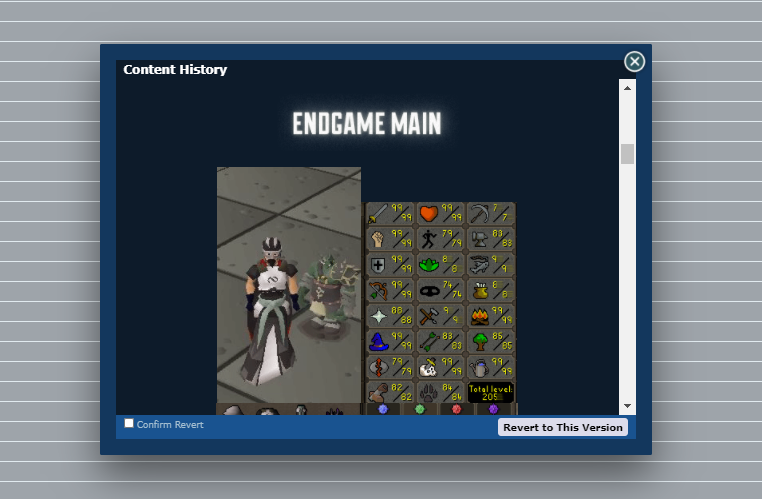This screenshot has width=762, height=499.
Task: Click the Herblore green leaf icon
Action: 429,265
